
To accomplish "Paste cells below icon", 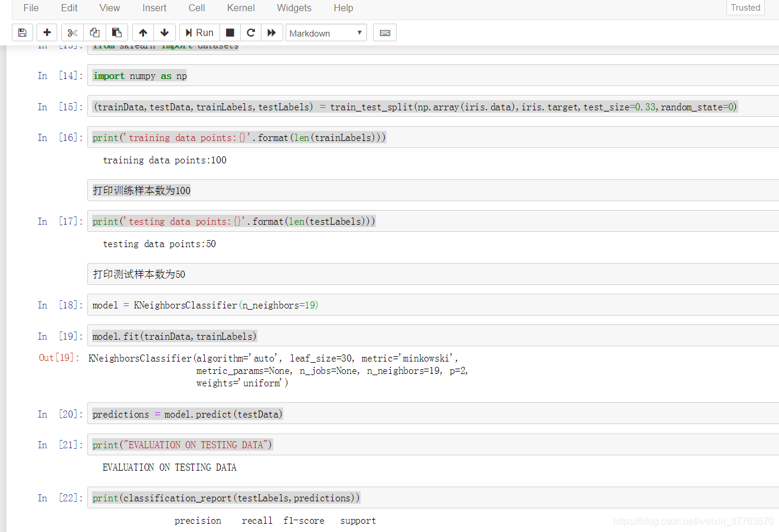I will pyautogui.click(x=117, y=33).
